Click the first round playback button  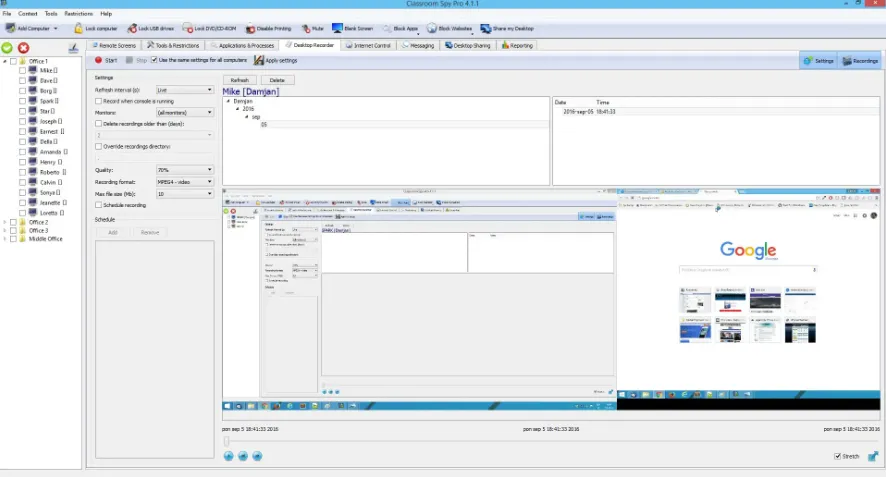click(228, 456)
